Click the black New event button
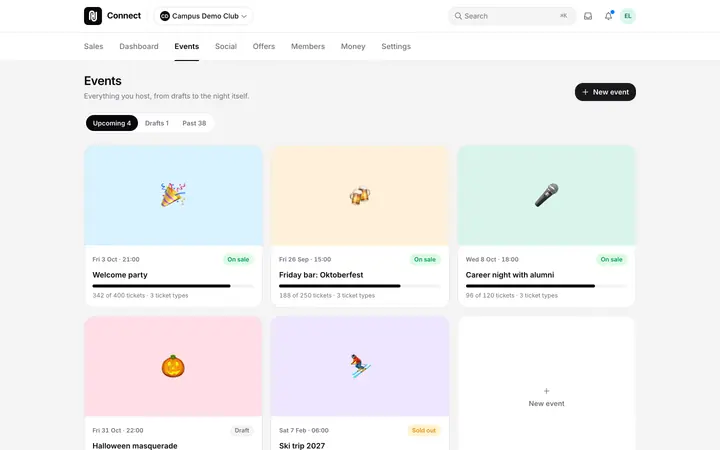Screen dimensions: 720x450 pyautogui.click(x=605, y=92)
